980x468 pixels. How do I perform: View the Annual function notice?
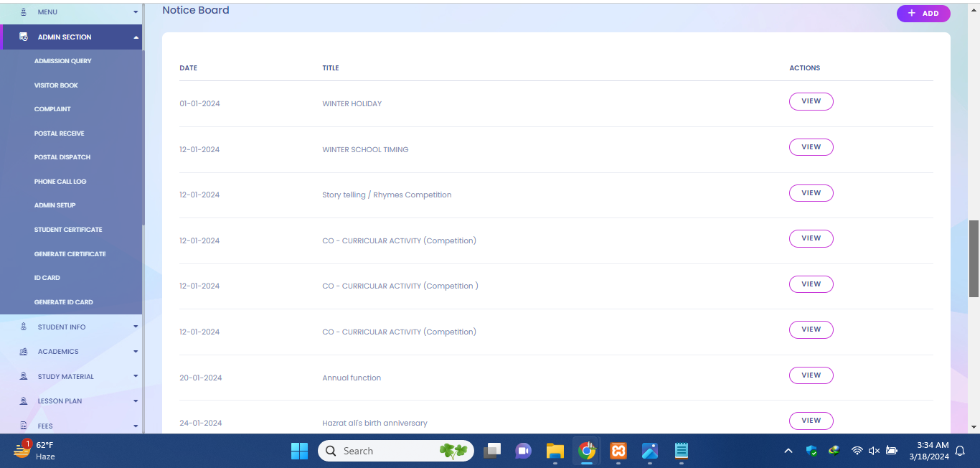[811, 375]
